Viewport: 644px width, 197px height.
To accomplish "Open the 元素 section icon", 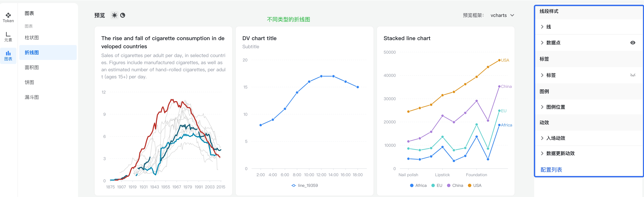I will (x=8, y=36).
